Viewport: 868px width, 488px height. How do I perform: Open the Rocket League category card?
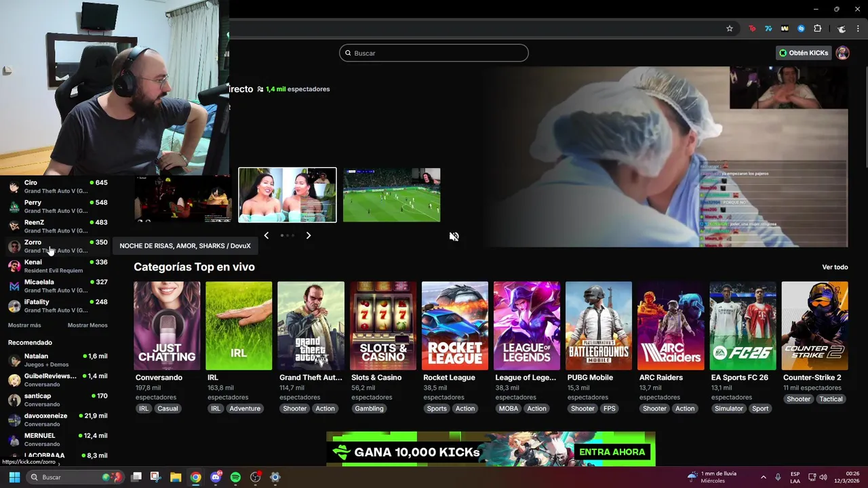[455, 326]
